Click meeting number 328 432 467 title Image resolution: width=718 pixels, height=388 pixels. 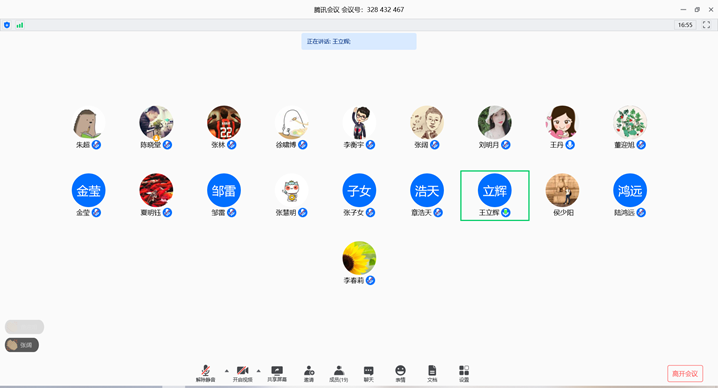pos(359,10)
